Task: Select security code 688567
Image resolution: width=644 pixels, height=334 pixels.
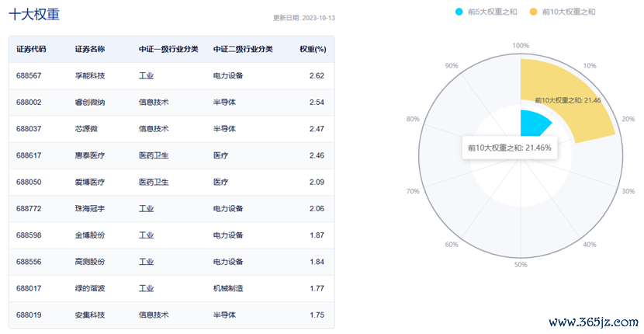Action: coord(29,76)
